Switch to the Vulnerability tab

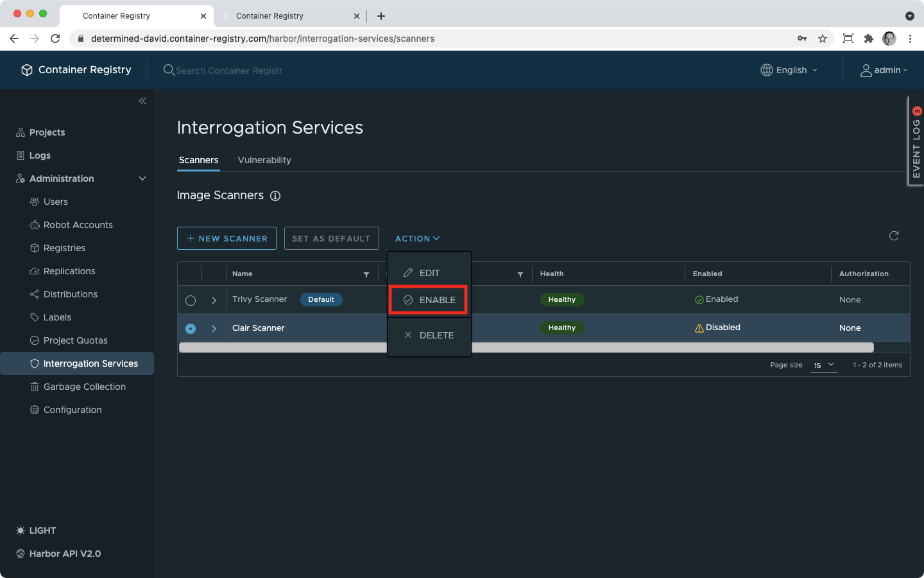pyautogui.click(x=264, y=160)
